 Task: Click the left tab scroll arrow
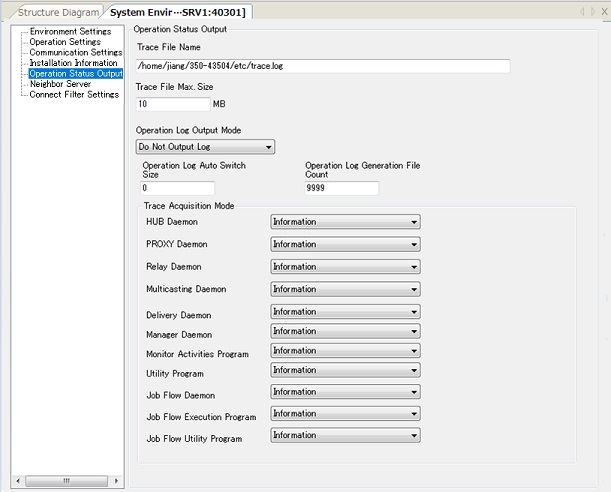[581, 11]
